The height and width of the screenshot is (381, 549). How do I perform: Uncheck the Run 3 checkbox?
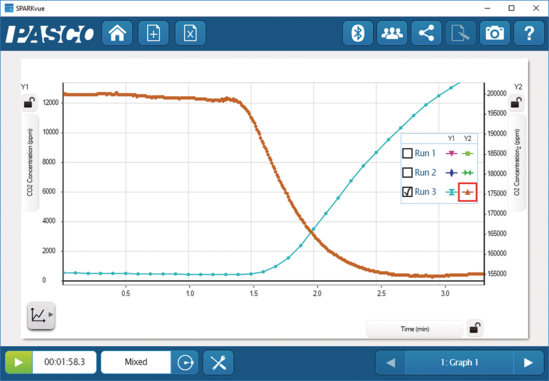coord(407,192)
